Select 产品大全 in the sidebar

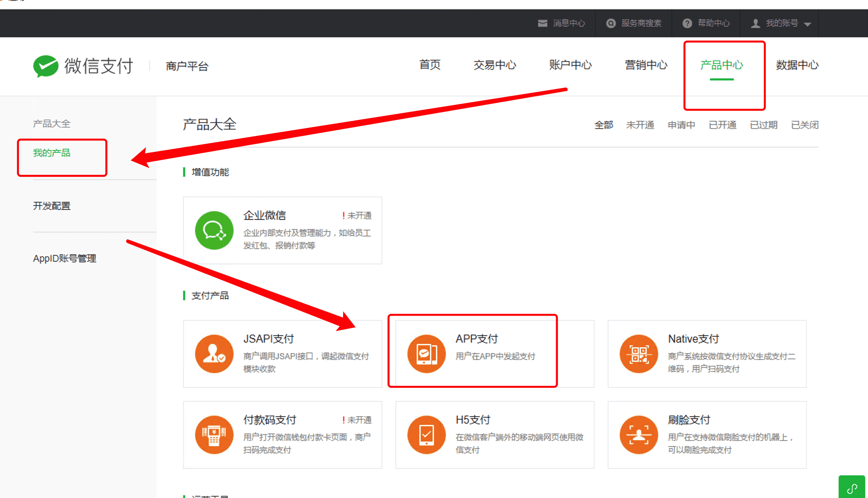click(x=52, y=124)
